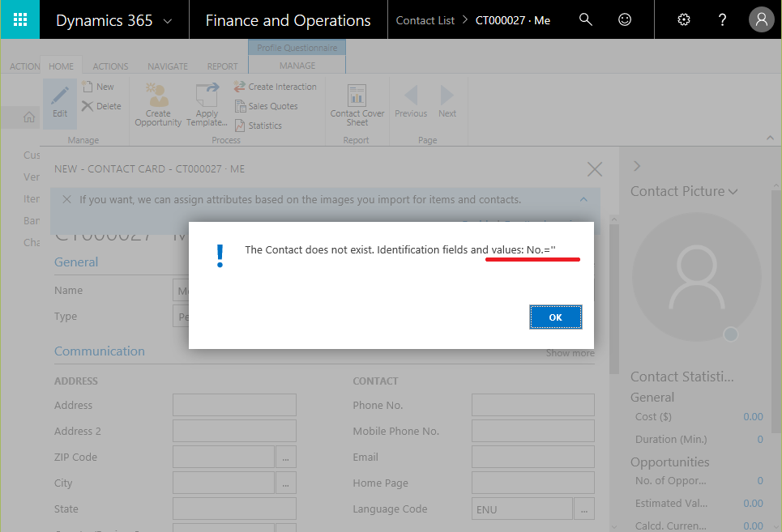Click the CT000027 · Me breadcrumb
The width and height of the screenshot is (782, 532).
point(513,20)
